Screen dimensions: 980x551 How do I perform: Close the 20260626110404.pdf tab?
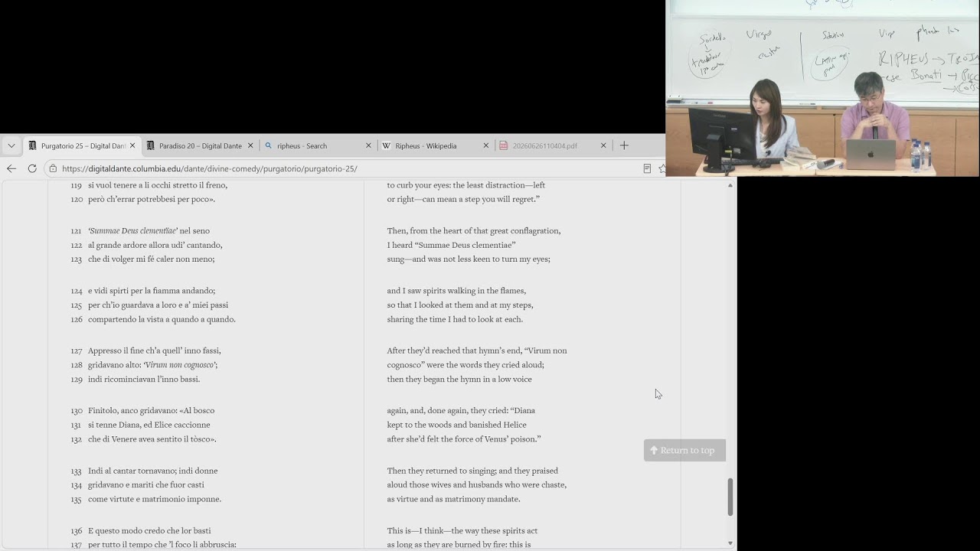coord(603,145)
